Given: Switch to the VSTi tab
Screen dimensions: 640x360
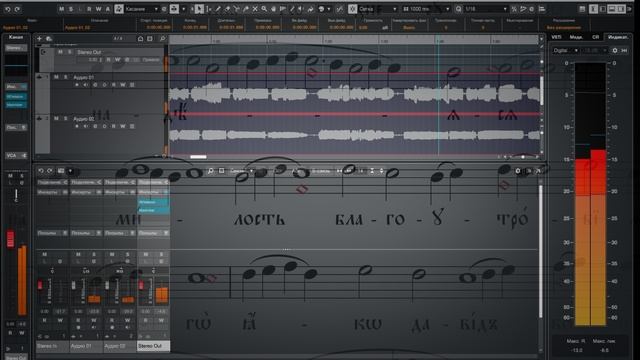Looking at the screenshot, I should click(x=556, y=37).
